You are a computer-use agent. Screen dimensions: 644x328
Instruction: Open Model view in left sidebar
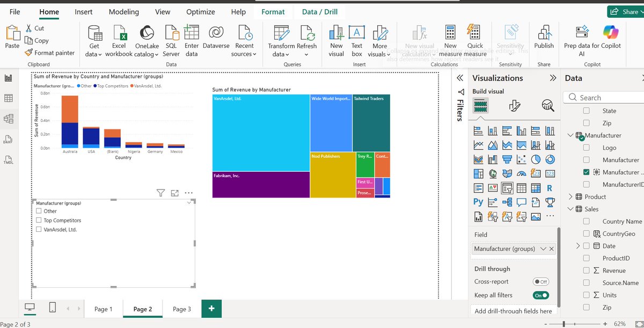(9, 119)
